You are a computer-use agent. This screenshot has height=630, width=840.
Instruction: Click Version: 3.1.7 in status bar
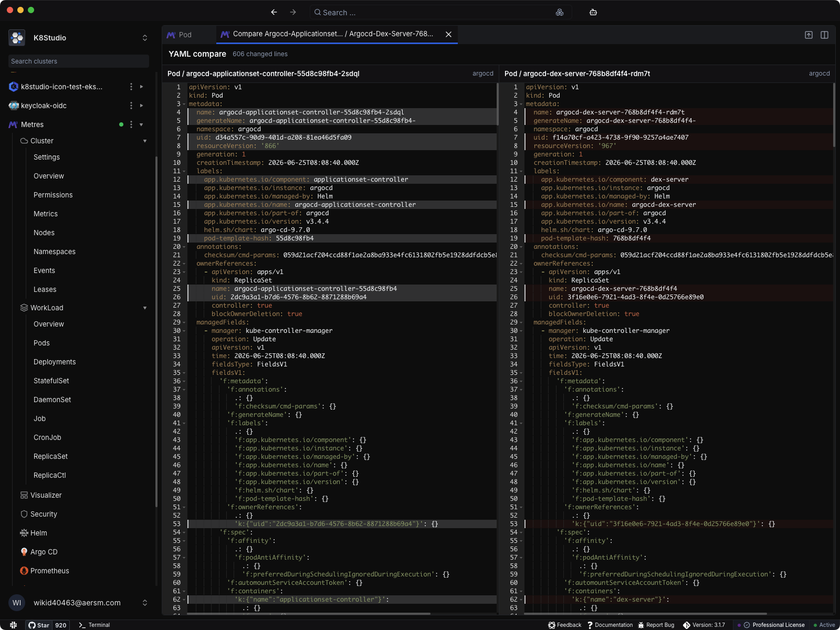click(704, 625)
